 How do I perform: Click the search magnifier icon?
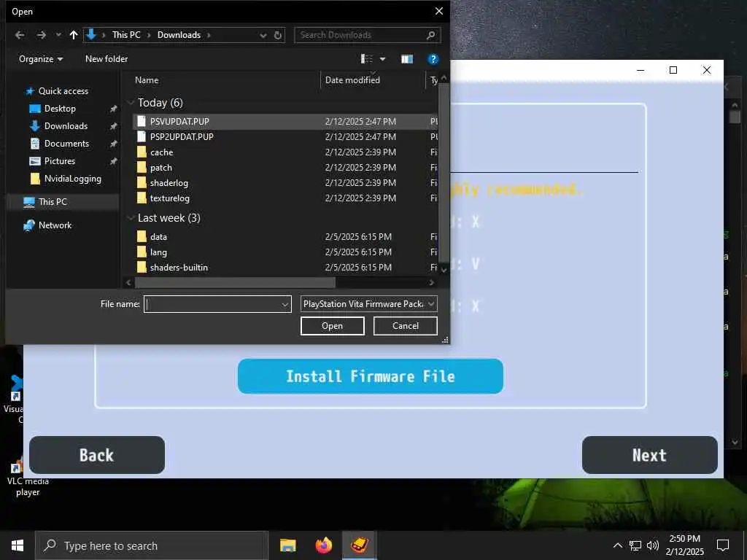[430, 35]
